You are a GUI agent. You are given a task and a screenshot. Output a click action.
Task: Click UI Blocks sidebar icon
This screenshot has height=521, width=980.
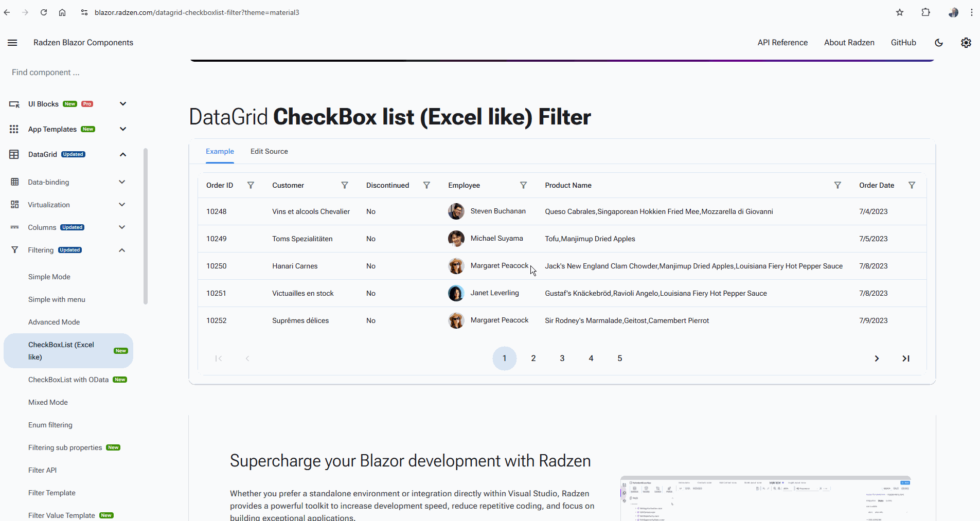pos(14,104)
